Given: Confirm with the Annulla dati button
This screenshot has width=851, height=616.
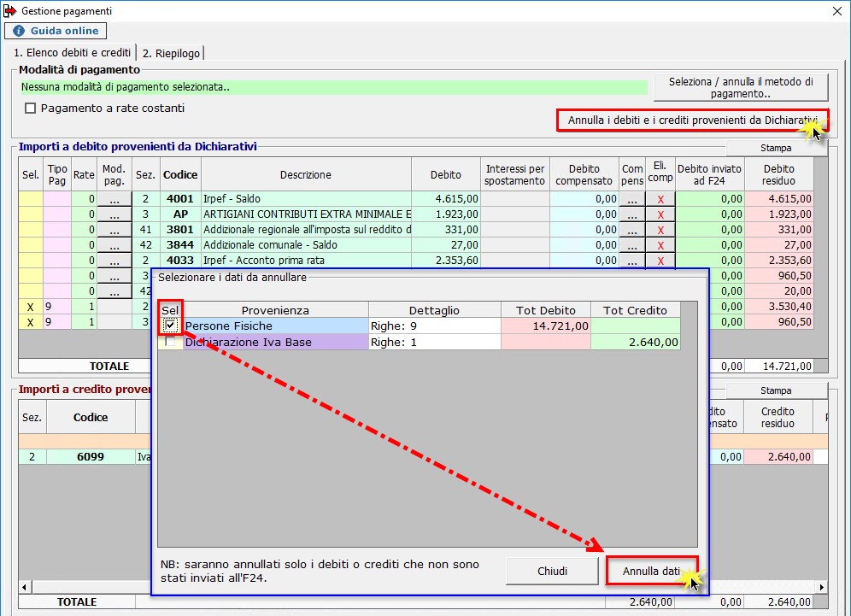Looking at the screenshot, I should click(x=651, y=571).
